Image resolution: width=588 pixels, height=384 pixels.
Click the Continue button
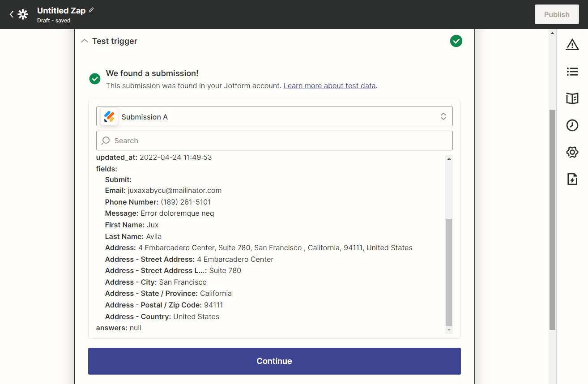pyautogui.click(x=274, y=361)
